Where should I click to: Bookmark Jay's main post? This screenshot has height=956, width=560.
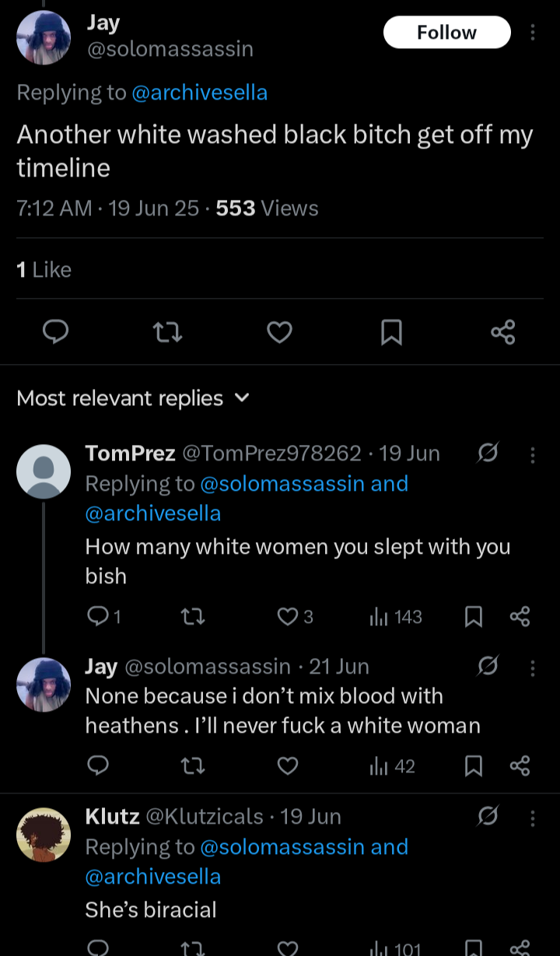click(x=391, y=333)
